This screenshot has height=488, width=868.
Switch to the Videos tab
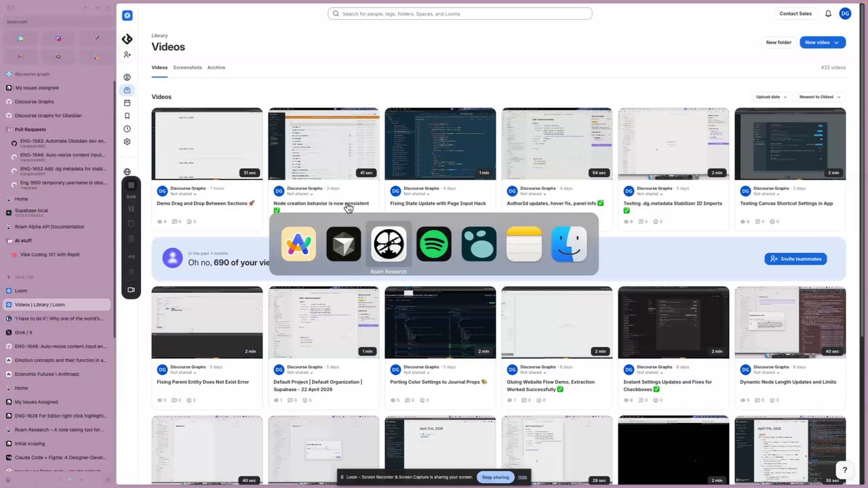click(x=159, y=67)
